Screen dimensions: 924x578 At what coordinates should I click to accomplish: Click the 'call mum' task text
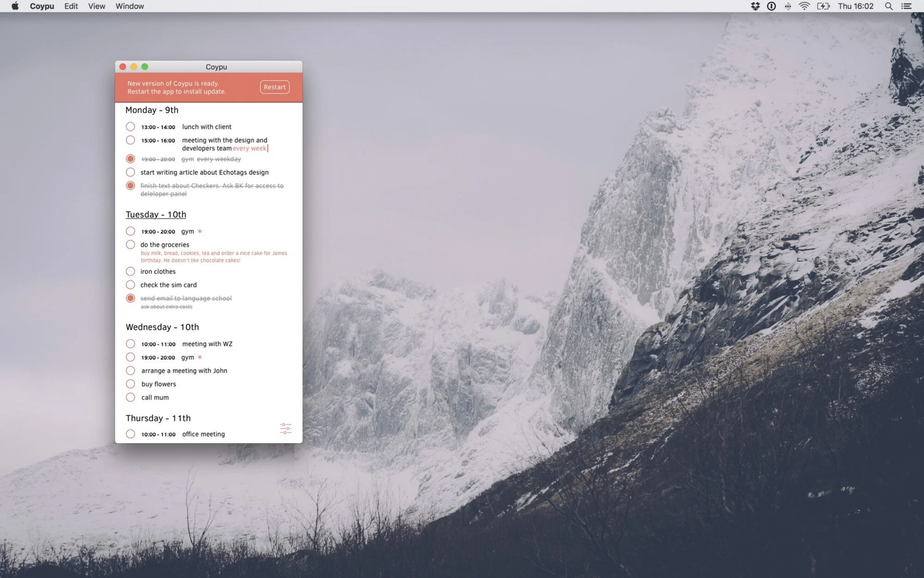[x=155, y=398]
